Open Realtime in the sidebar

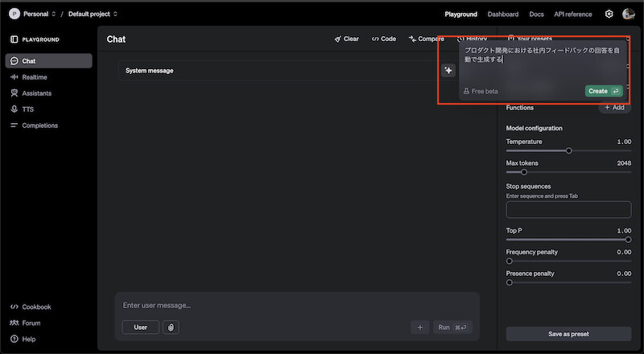point(34,77)
